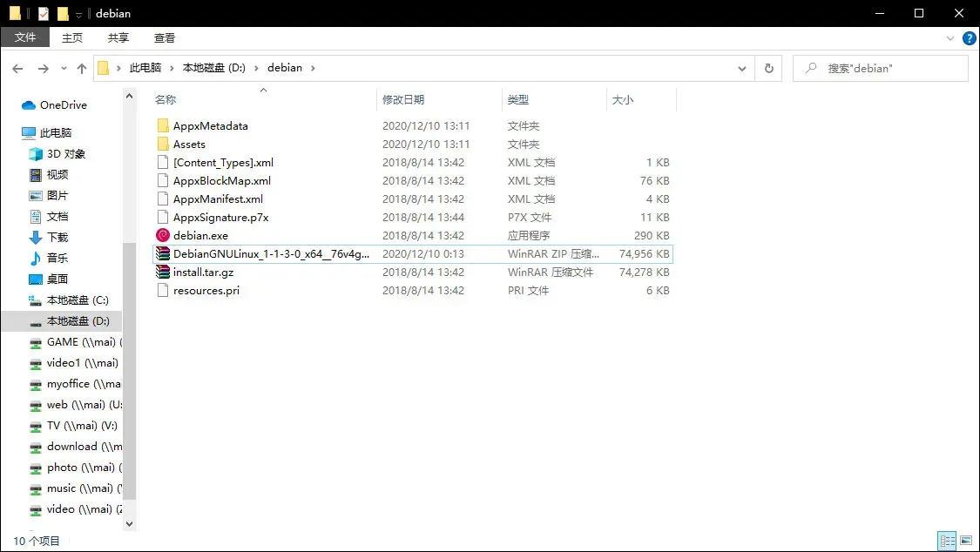The image size is (980, 552).
Task: Open the 文件 ribbon tab
Action: [x=25, y=37]
